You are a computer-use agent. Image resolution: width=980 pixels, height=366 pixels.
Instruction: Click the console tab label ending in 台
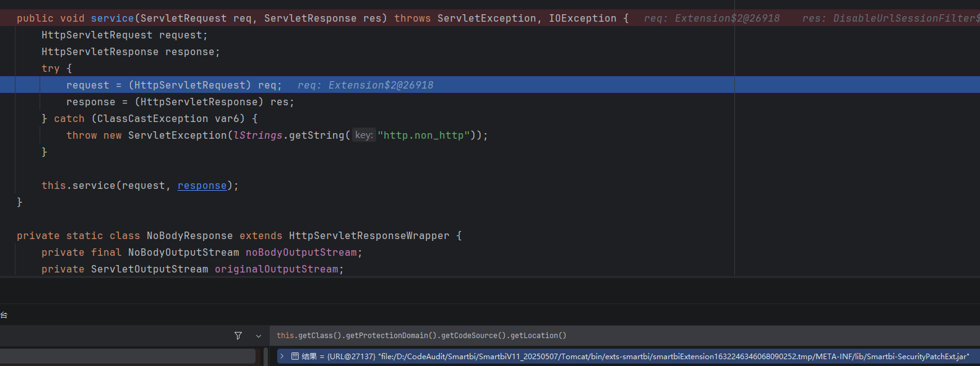(x=4, y=315)
